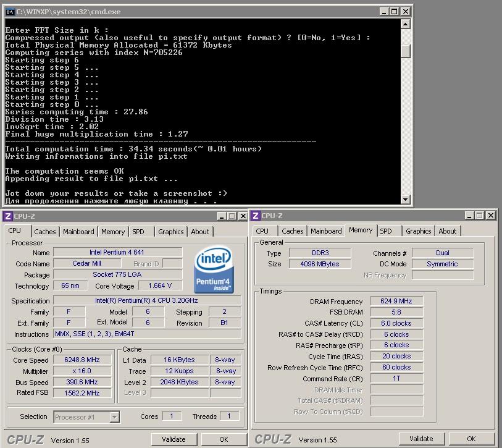Click the '20 clocks' tRAS value
Viewport: 502px width, 448px height.
396,356
